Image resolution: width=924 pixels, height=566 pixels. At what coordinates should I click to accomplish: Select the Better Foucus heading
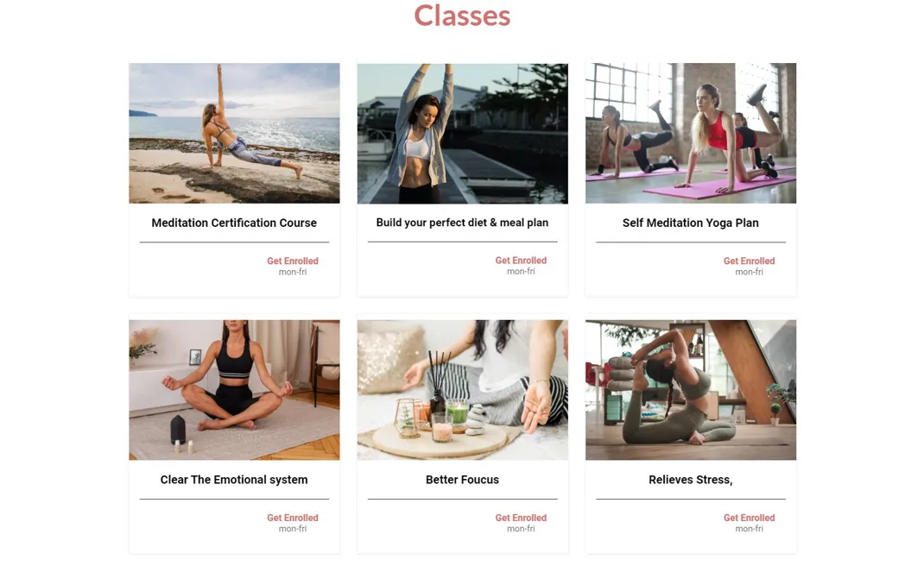(462, 480)
